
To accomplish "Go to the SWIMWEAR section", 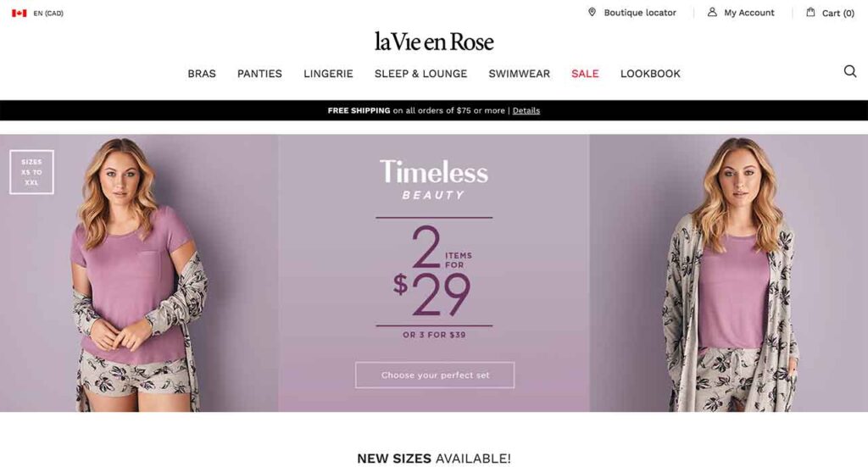I will coord(520,74).
